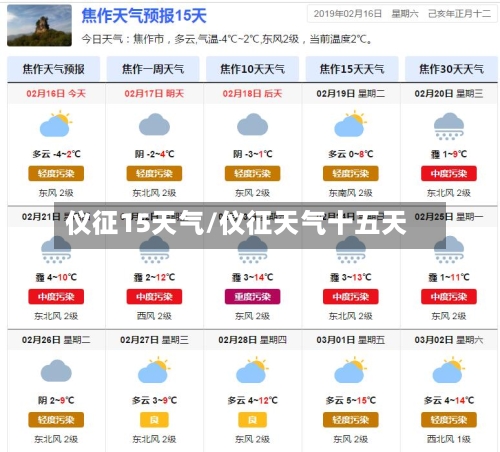The height and width of the screenshot is (452, 500).
Task: Click the 02月20日 星期三 date header
Action: pos(449,93)
